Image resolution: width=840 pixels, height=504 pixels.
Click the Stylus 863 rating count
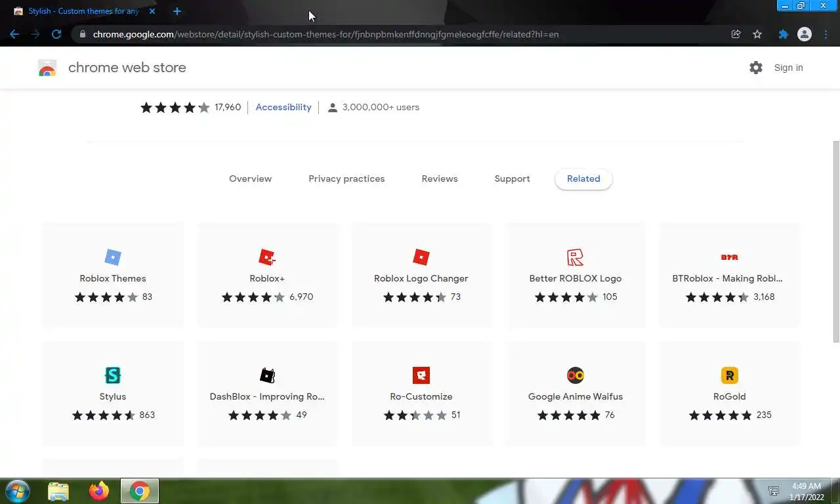(x=147, y=415)
